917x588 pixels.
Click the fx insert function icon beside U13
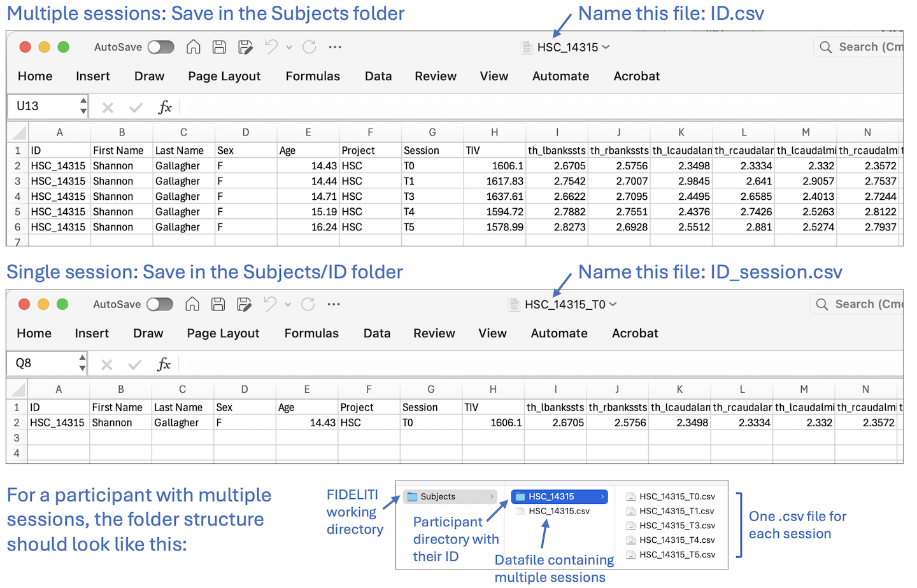pyautogui.click(x=165, y=107)
